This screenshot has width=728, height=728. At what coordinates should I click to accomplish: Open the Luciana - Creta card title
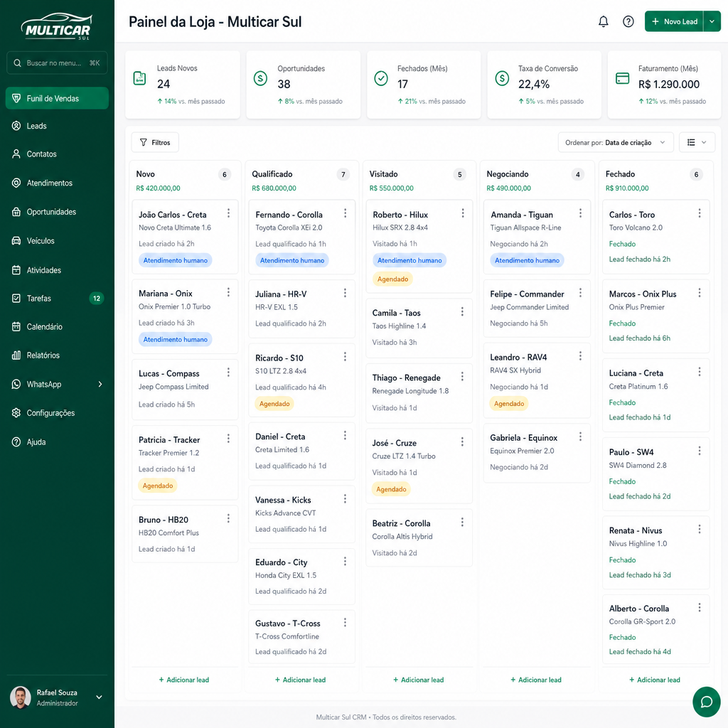click(x=636, y=373)
